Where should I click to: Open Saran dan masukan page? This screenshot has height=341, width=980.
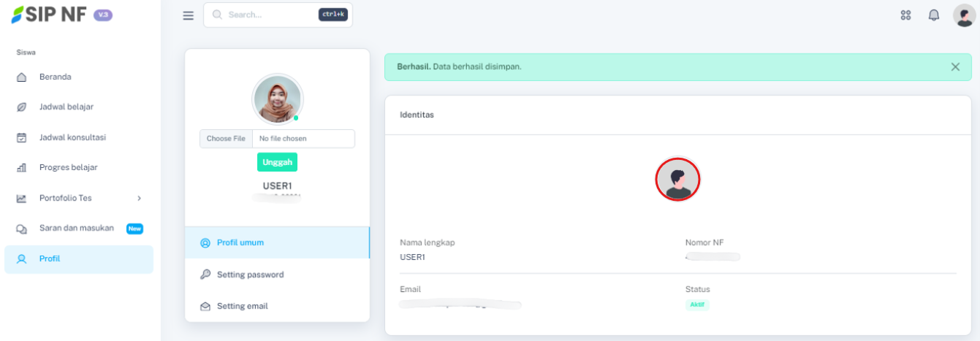click(76, 228)
